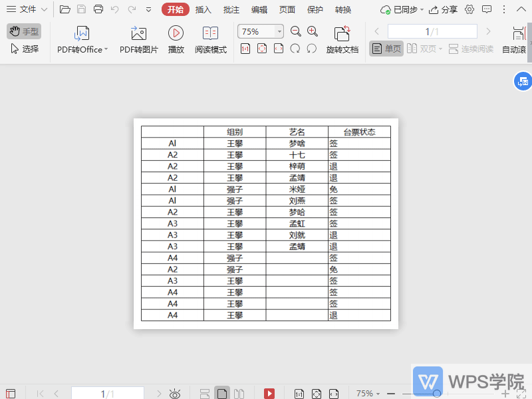This screenshot has width=532, height=399.
Task: Click the 分享 share button
Action: click(x=443, y=10)
